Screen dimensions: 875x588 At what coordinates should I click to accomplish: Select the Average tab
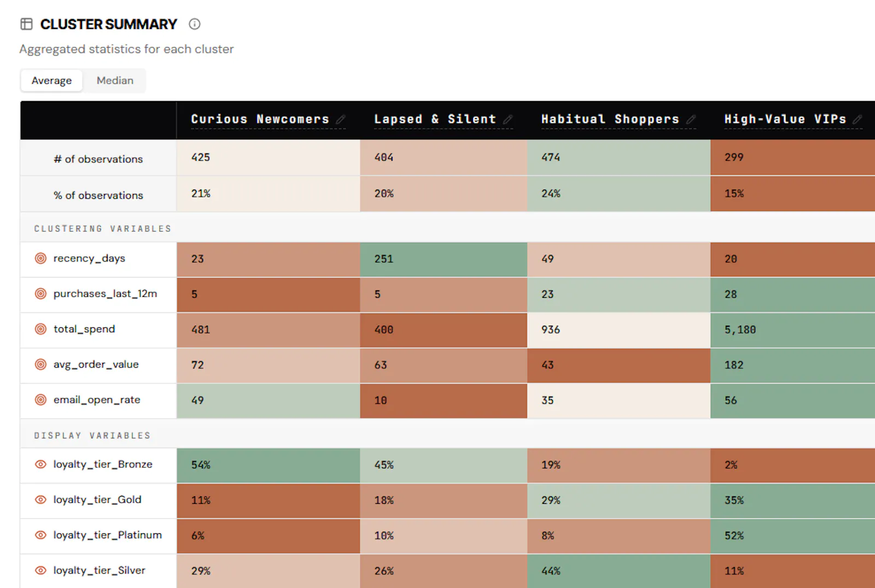[x=51, y=80]
